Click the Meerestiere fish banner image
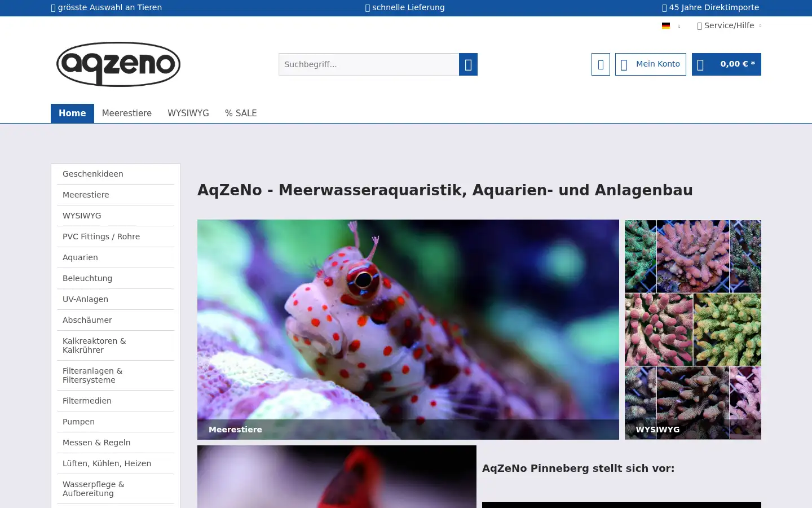The height and width of the screenshot is (508, 812). point(408,330)
